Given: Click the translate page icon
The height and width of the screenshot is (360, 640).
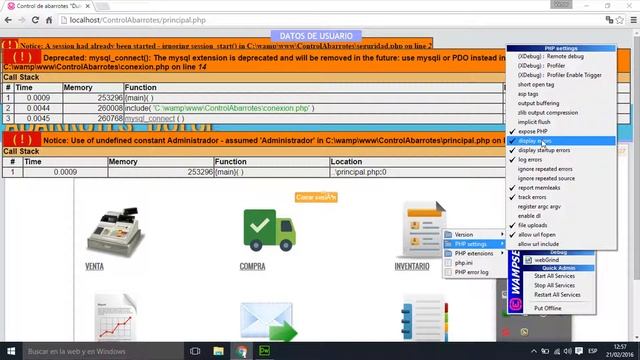Looking at the screenshot, I should click(609, 20).
